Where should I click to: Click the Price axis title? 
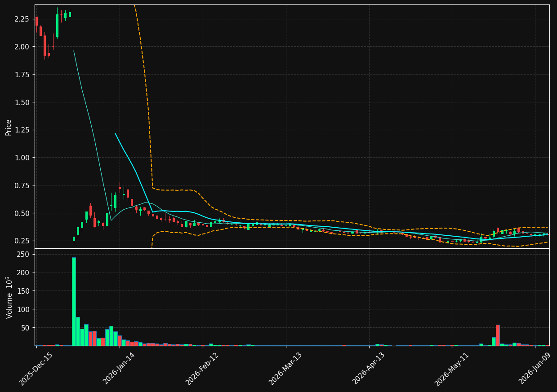(x=9, y=127)
